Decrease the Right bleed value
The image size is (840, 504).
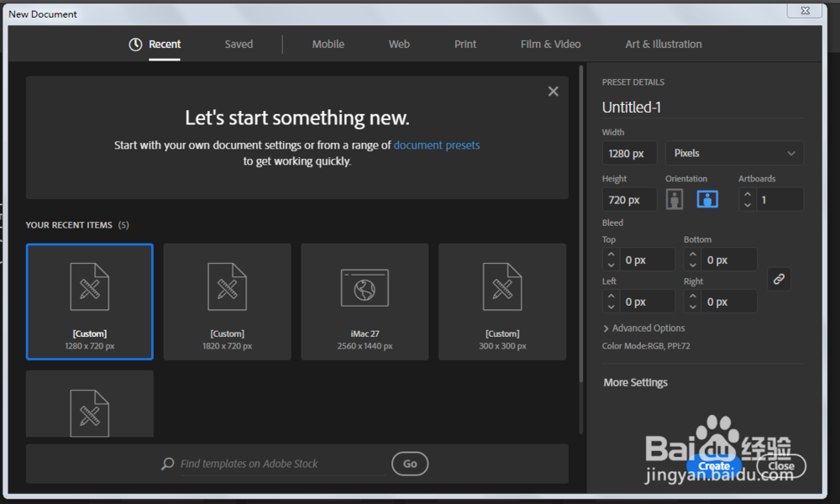pyautogui.click(x=693, y=307)
